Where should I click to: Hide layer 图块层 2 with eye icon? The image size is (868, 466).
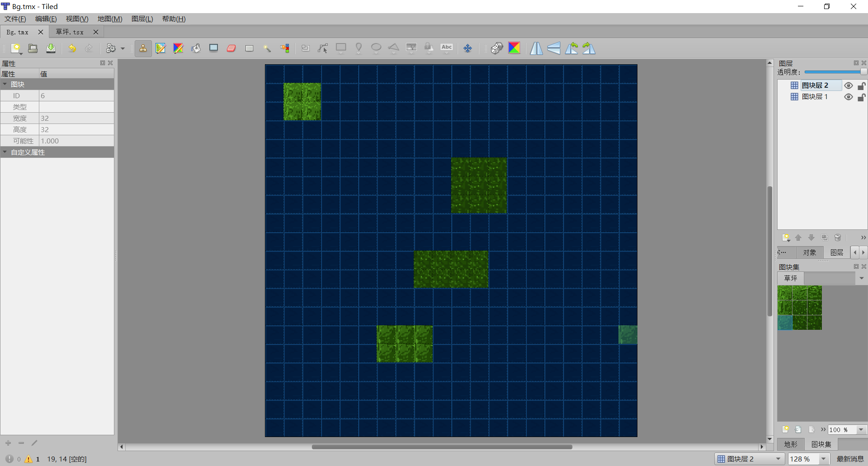coord(849,86)
